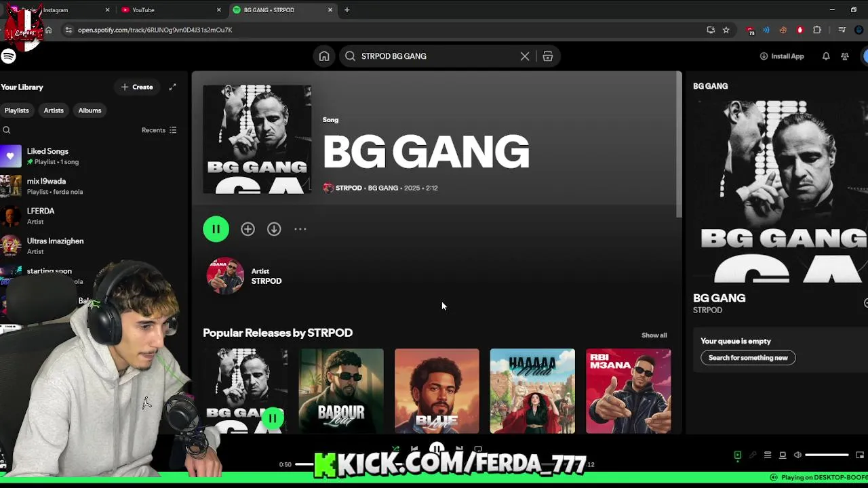This screenshot has width=868, height=488.
Task: Toggle the Now Playing view icon
Action: pyautogui.click(x=738, y=455)
